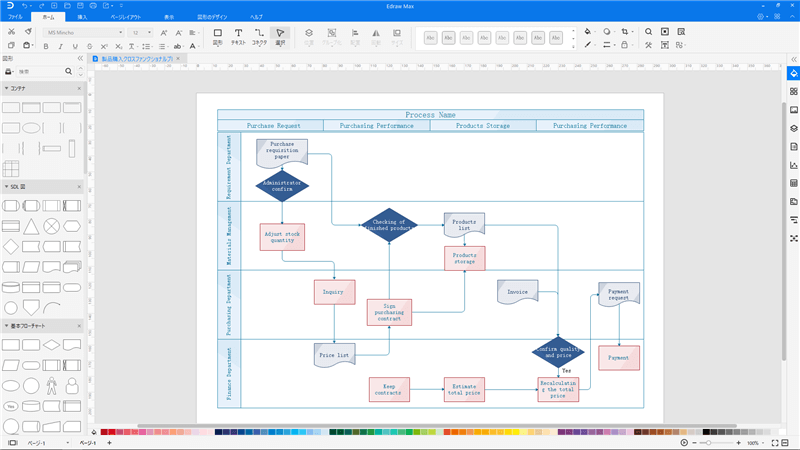Open the font size dropdown
The width and height of the screenshot is (800, 450).
[140, 32]
